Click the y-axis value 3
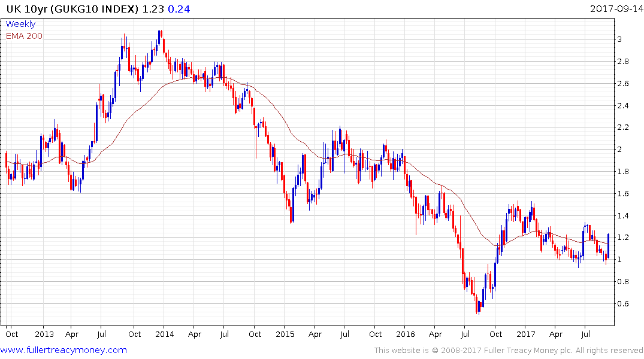 coord(620,39)
